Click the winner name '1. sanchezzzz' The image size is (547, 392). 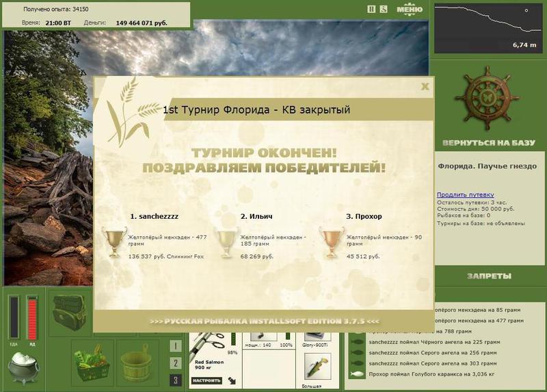click(155, 216)
